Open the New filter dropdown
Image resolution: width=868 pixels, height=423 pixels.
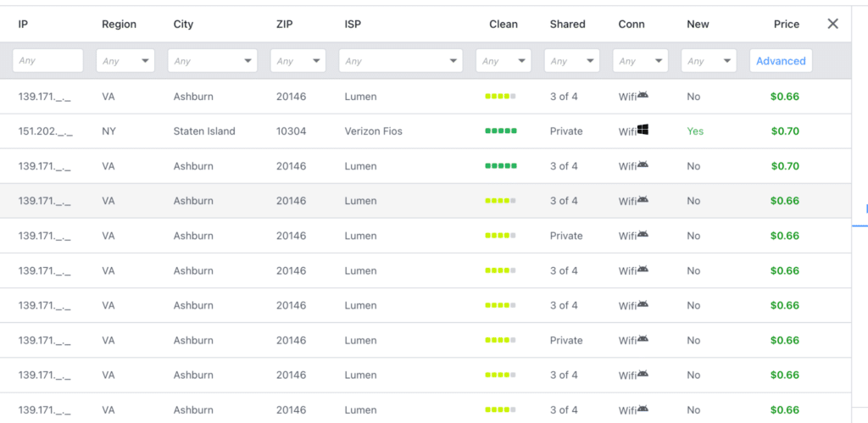[709, 61]
